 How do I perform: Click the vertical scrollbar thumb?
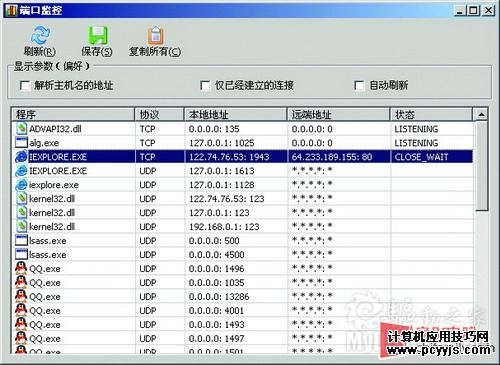tap(481, 166)
